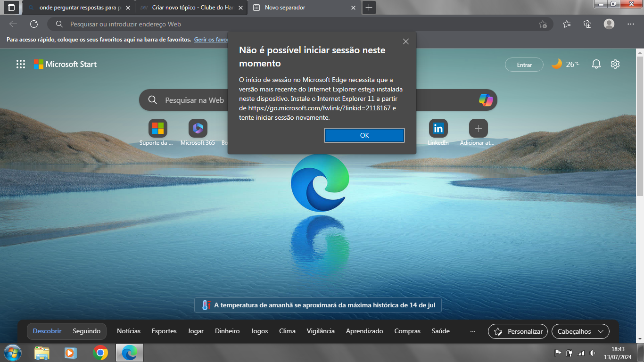The height and width of the screenshot is (362, 644).
Task: Open the Esportes category
Action: 164,331
